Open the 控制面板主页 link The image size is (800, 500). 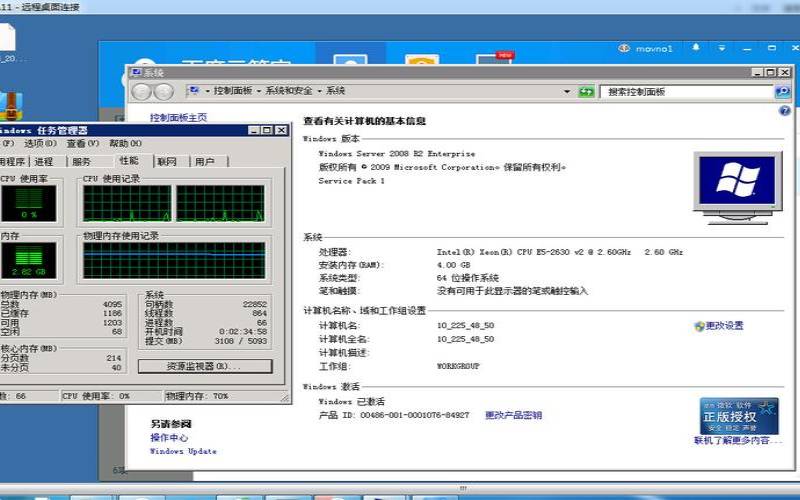tap(178, 117)
